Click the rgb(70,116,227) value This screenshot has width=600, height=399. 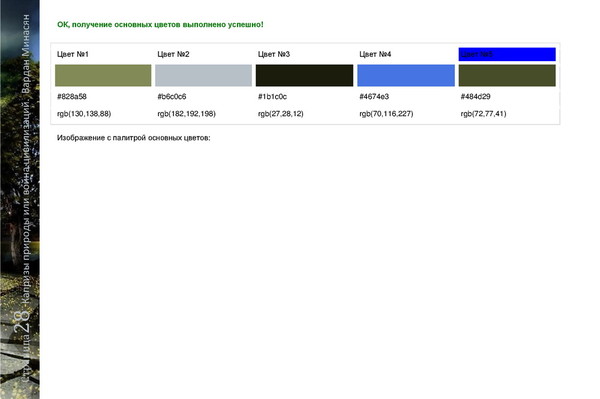click(x=386, y=114)
